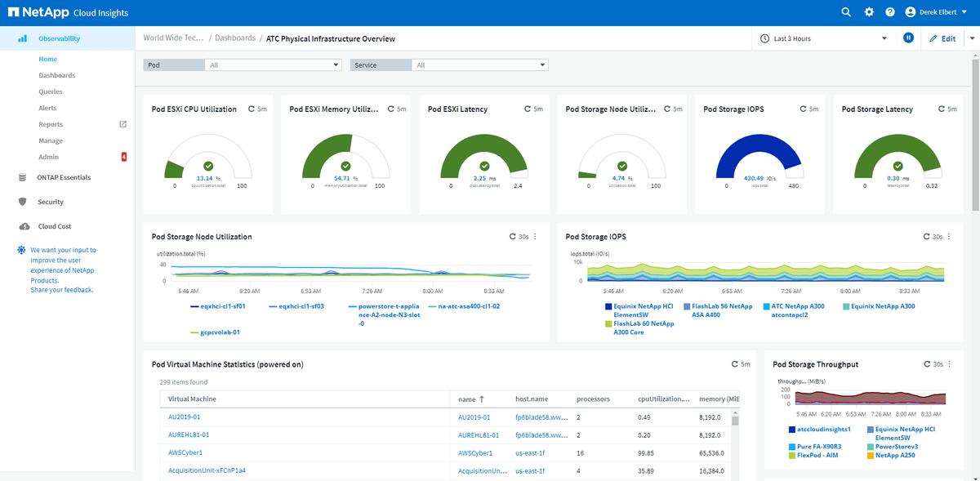Click the help question mark icon
The height and width of the screenshot is (481, 980).
(x=890, y=12)
